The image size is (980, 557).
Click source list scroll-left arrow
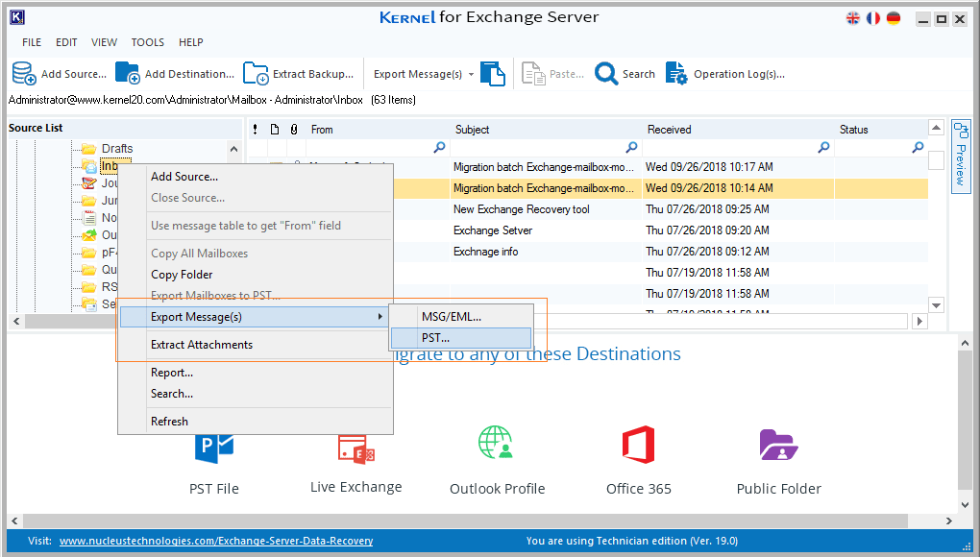click(16, 322)
